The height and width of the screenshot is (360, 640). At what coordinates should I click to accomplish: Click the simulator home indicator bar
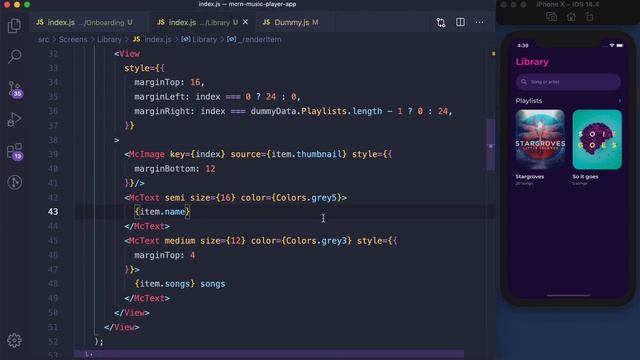568,295
